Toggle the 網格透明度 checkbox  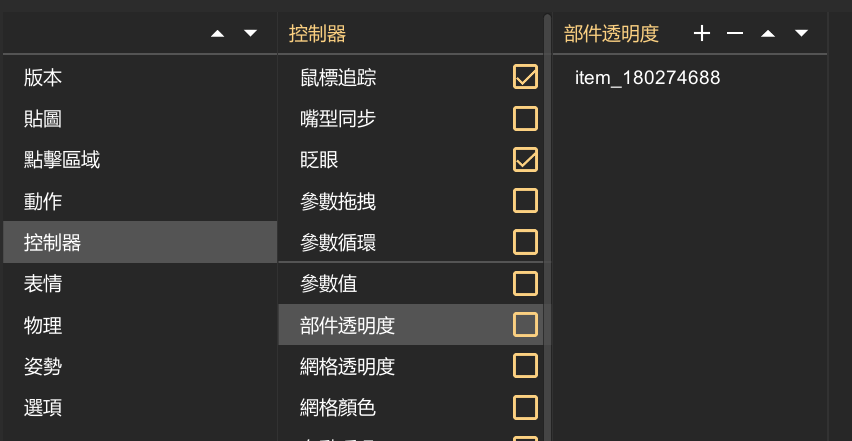(x=525, y=366)
